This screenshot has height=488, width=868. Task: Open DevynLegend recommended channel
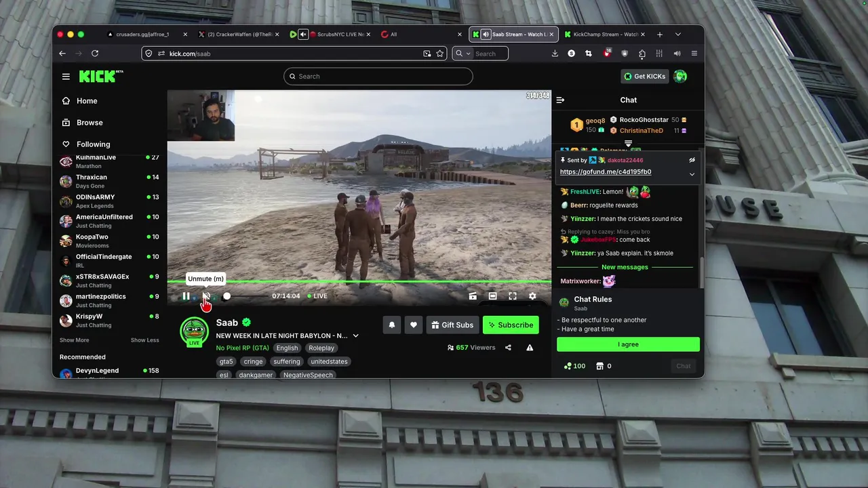pyautogui.click(x=109, y=372)
